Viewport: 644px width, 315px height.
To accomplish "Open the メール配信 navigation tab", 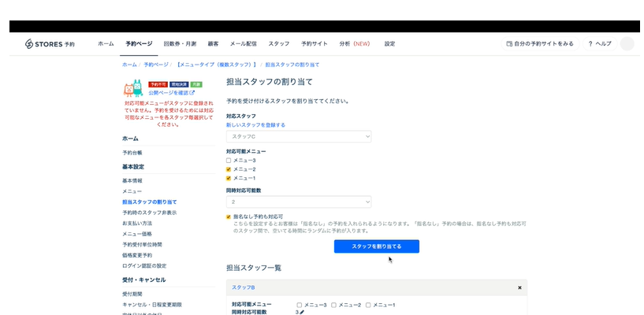I will click(x=243, y=44).
